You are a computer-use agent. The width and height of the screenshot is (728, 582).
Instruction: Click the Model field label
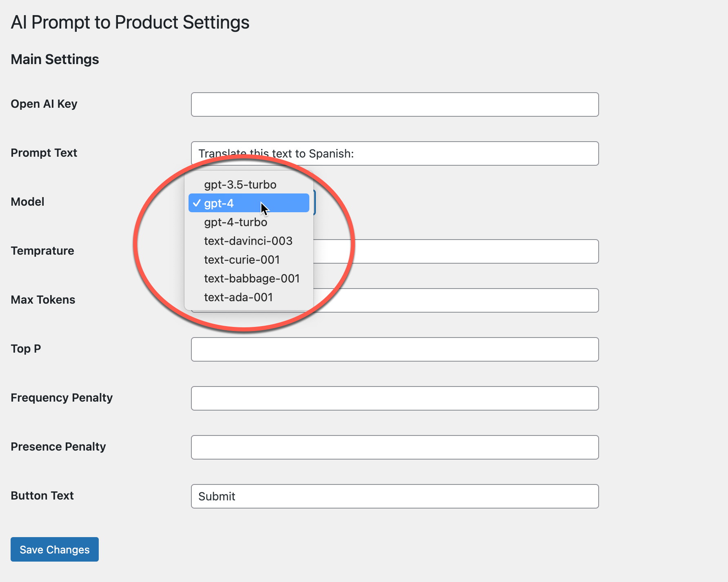(x=27, y=202)
